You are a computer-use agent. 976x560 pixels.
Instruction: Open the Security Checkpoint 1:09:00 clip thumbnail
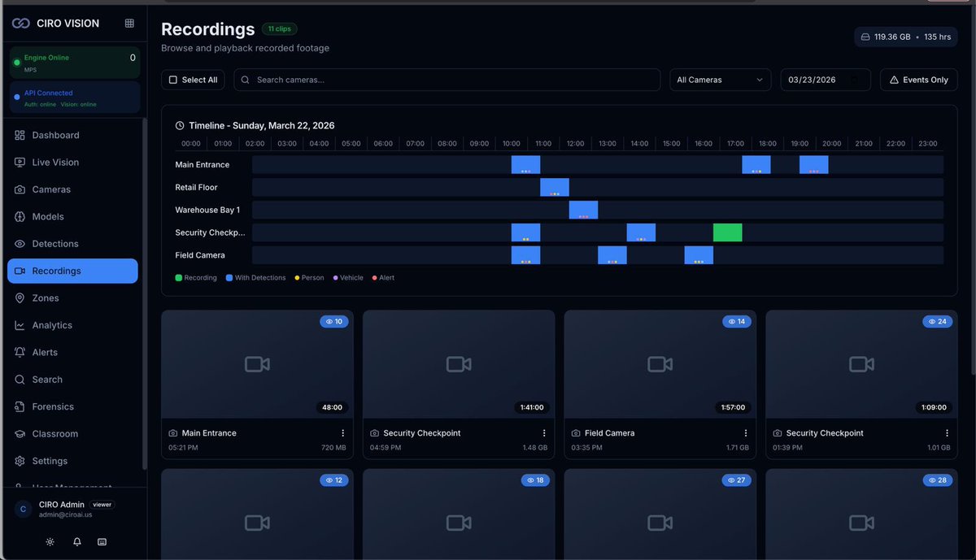(861, 364)
